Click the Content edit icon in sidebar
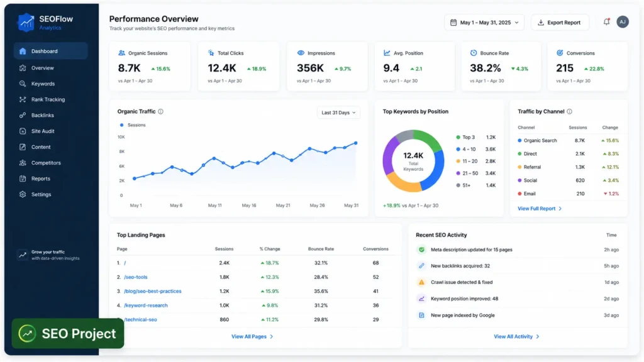 pyautogui.click(x=23, y=147)
